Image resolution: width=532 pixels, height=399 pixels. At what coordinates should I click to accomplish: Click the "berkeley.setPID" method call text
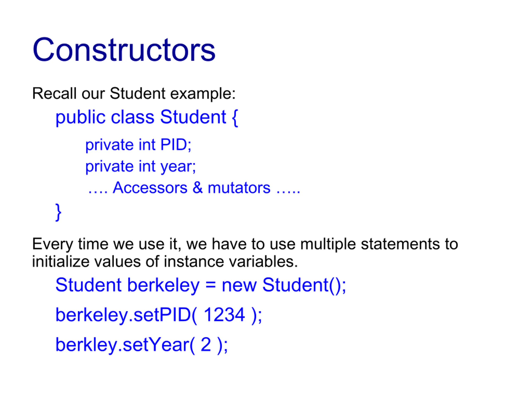123,315
